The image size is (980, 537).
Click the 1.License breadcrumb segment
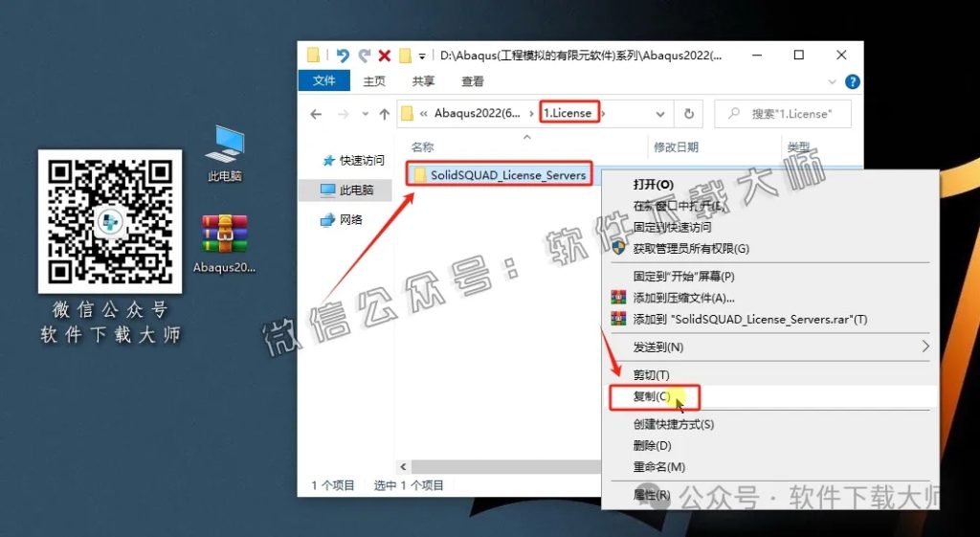coord(568,113)
